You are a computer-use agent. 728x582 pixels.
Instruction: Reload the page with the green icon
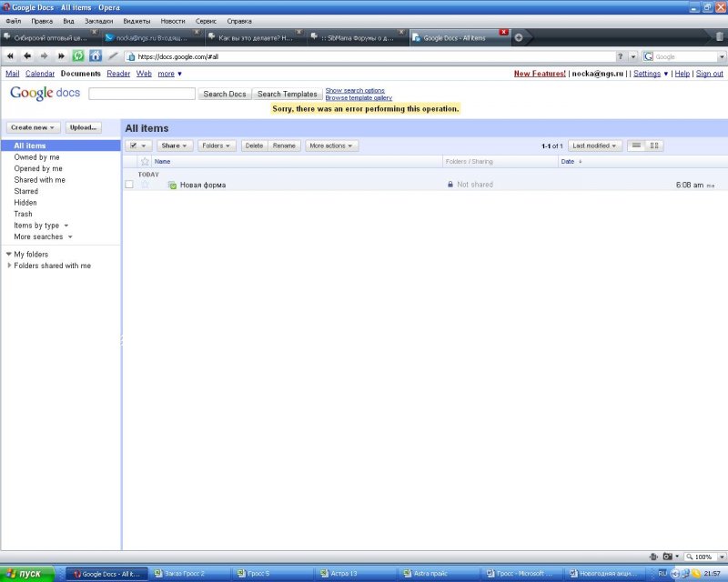tap(78, 56)
